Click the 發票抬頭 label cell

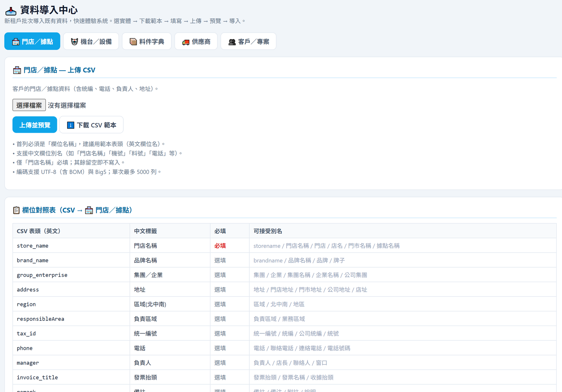pyautogui.click(x=170, y=377)
